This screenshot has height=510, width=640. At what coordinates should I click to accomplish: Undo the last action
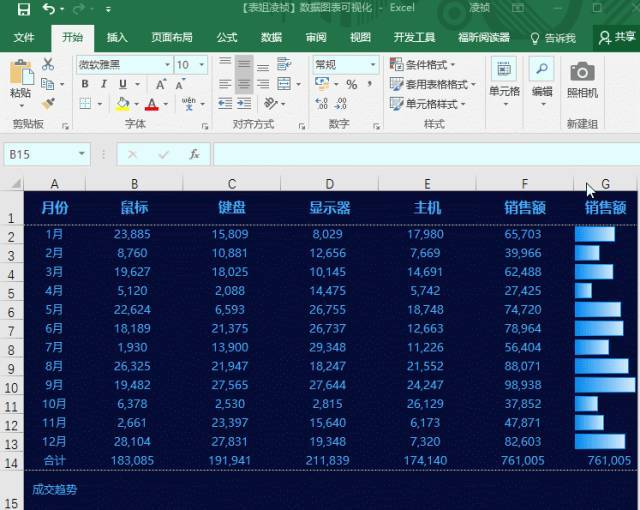click(49, 9)
